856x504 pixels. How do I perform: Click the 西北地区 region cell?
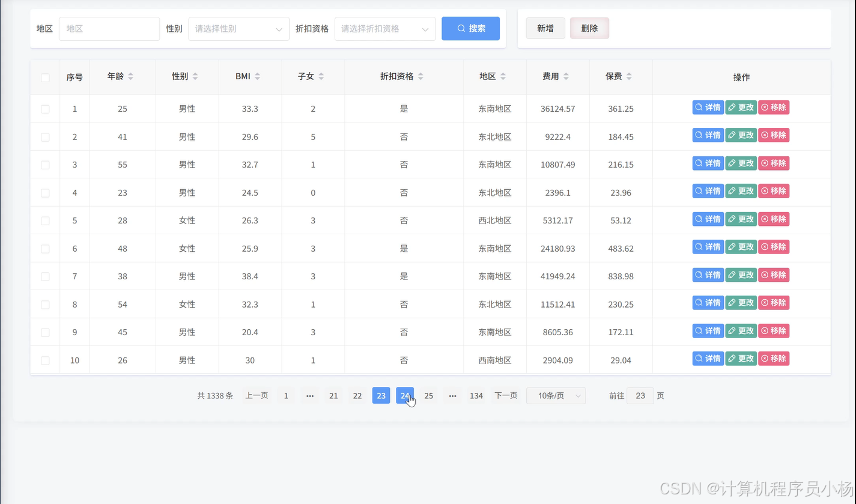tap(495, 220)
